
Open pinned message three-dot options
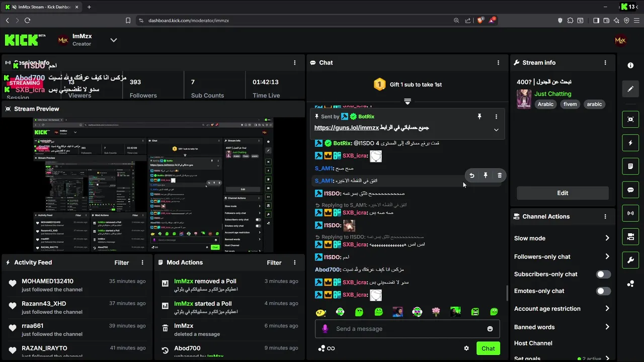click(x=496, y=117)
